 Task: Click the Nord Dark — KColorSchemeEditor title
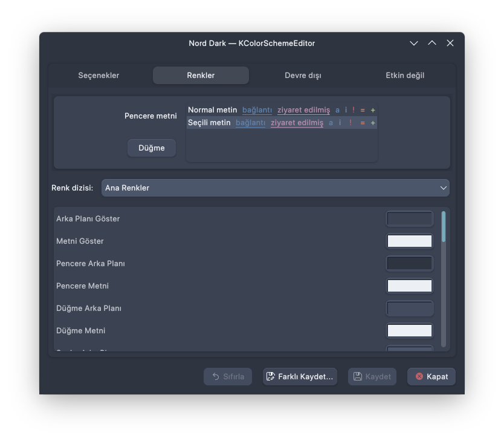(251, 43)
